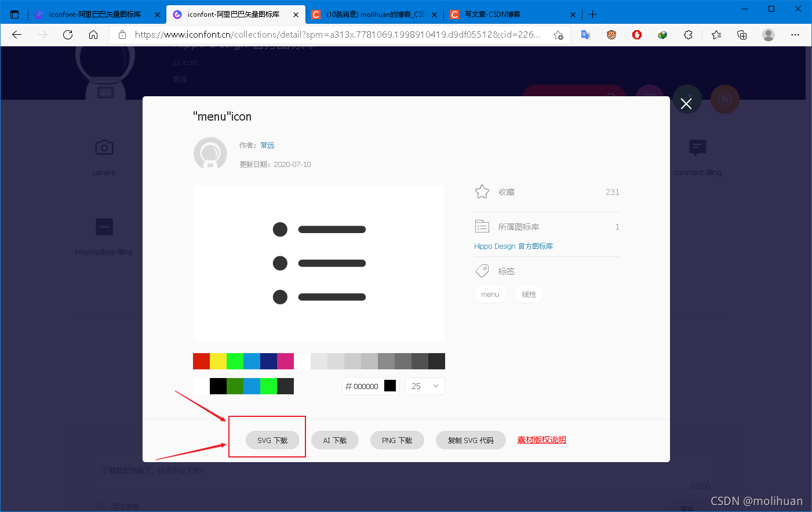Screen dimensions: 812x512
Task: Click the 收藏 star icon
Action: point(482,192)
